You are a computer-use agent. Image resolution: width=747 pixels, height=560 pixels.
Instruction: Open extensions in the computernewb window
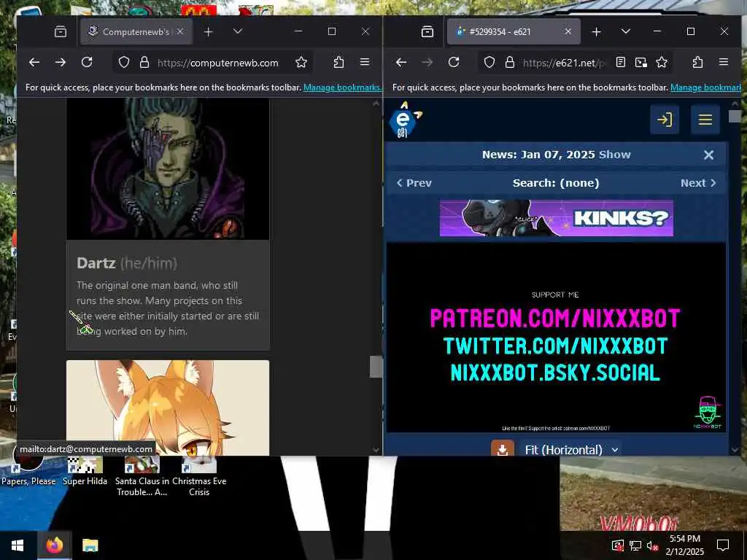(338, 63)
